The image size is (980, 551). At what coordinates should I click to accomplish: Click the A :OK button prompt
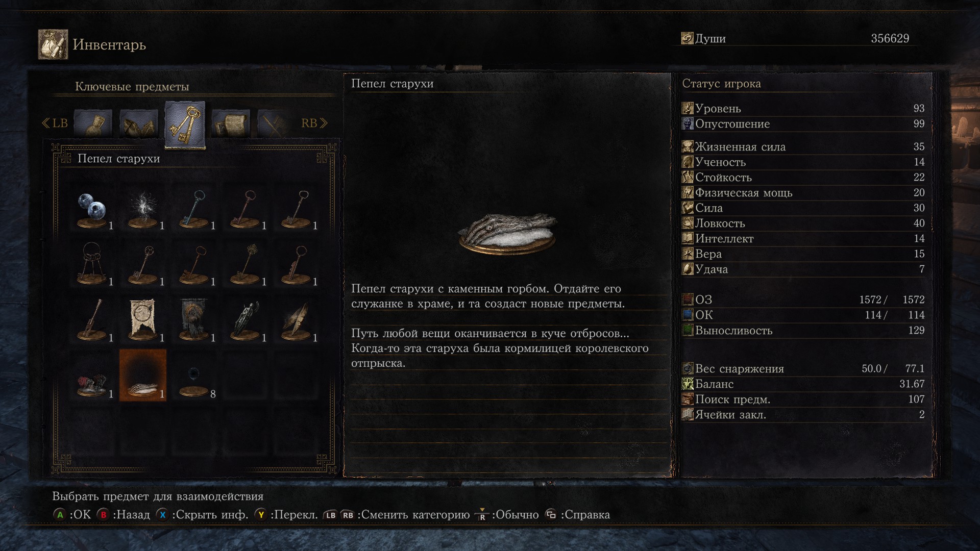[72, 515]
